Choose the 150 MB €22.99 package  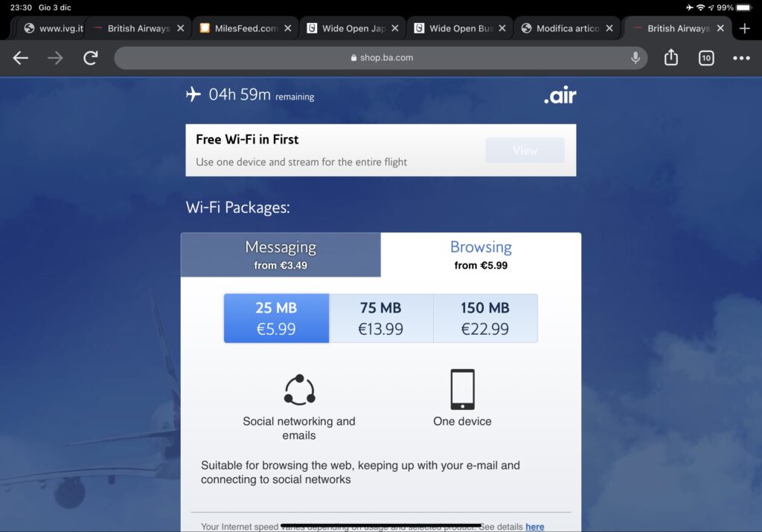click(485, 318)
